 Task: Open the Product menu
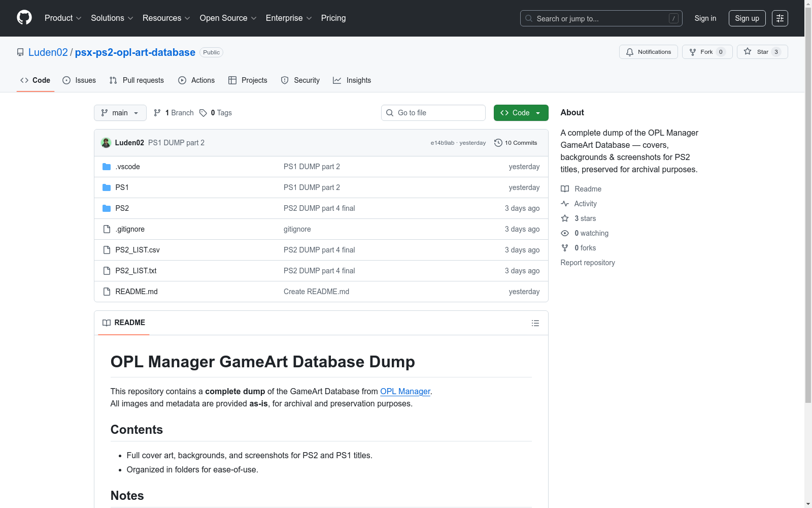click(63, 18)
